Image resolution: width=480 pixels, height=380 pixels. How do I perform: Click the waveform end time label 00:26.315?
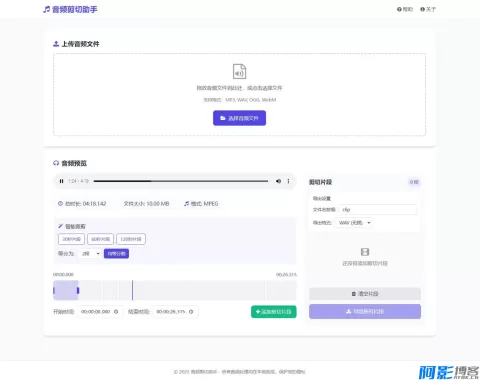(x=286, y=274)
